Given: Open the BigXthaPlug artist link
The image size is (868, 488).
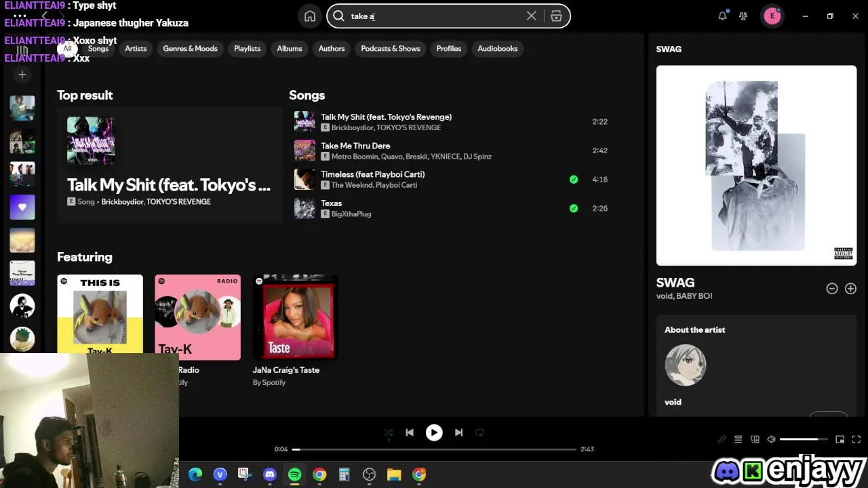Looking at the screenshot, I should click(351, 214).
